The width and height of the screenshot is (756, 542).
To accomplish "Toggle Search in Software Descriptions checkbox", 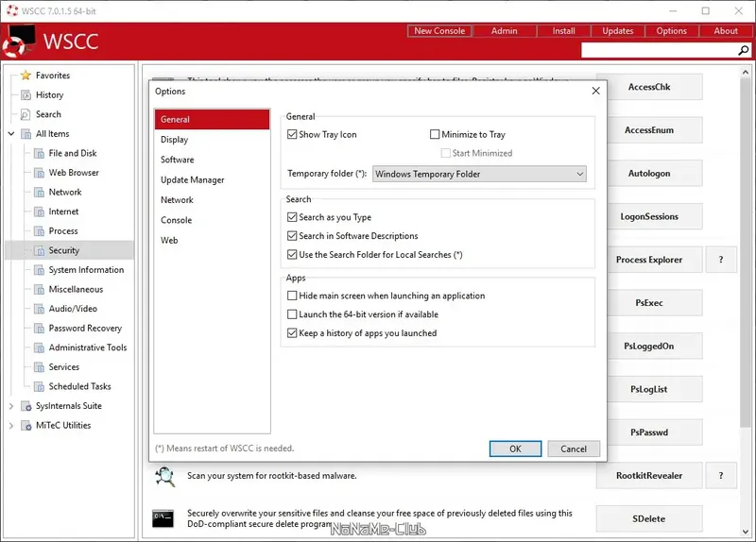I will coord(292,236).
